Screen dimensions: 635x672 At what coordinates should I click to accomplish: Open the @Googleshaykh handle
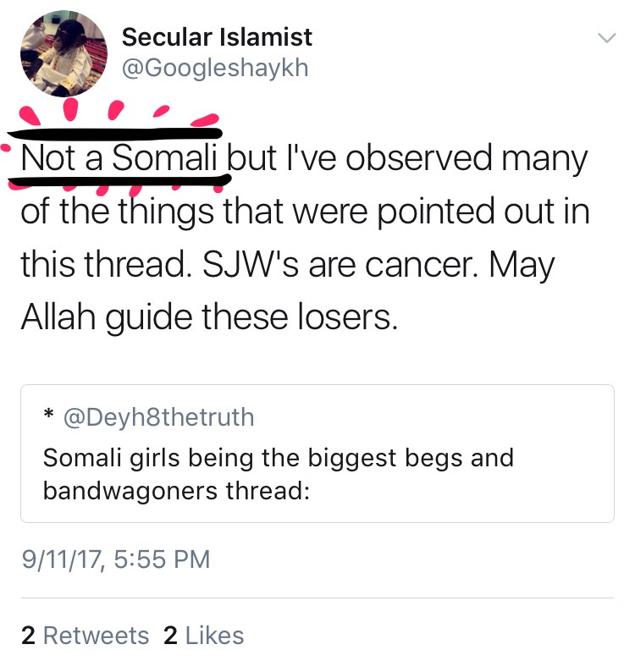click(215, 69)
